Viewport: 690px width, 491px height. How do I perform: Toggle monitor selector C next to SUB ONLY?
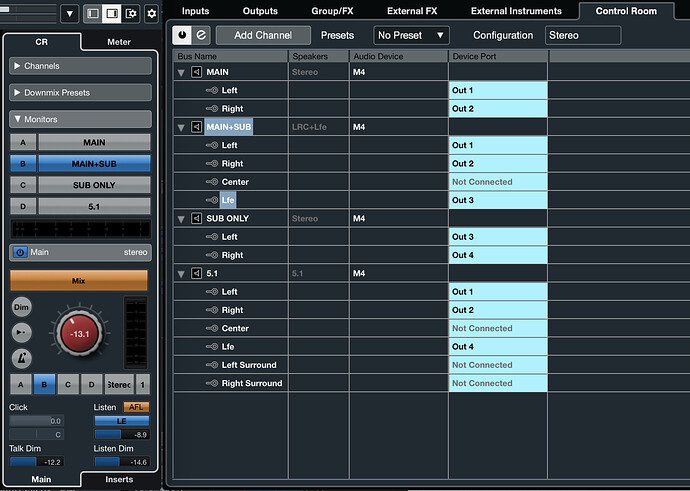click(x=23, y=185)
